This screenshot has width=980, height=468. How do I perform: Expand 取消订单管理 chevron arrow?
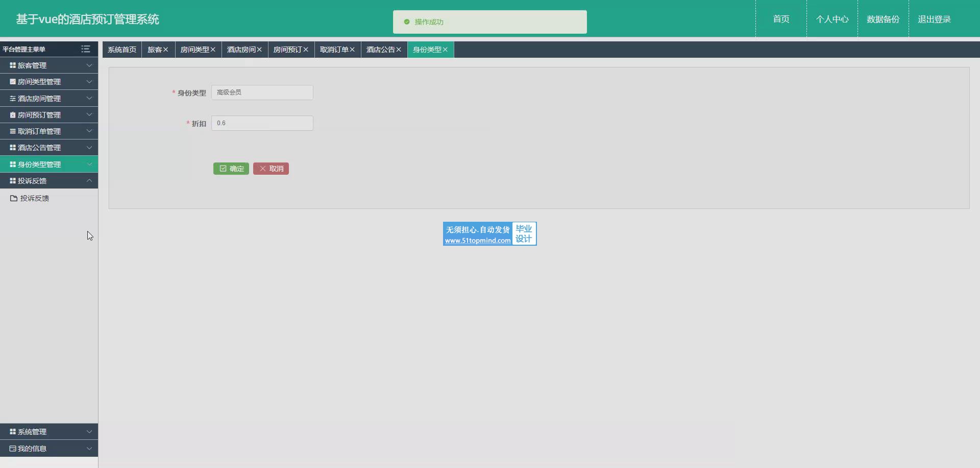point(89,131)
